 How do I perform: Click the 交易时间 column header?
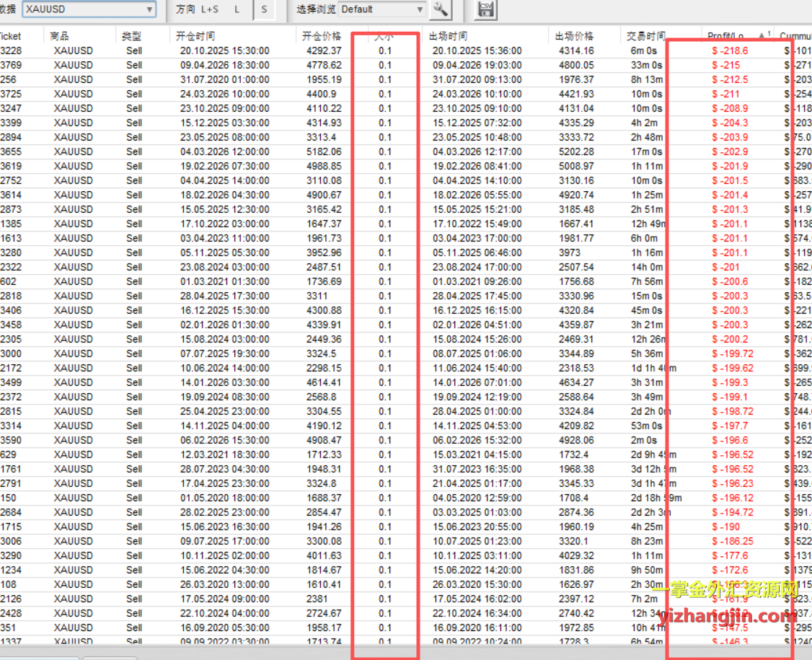point(646,36)
